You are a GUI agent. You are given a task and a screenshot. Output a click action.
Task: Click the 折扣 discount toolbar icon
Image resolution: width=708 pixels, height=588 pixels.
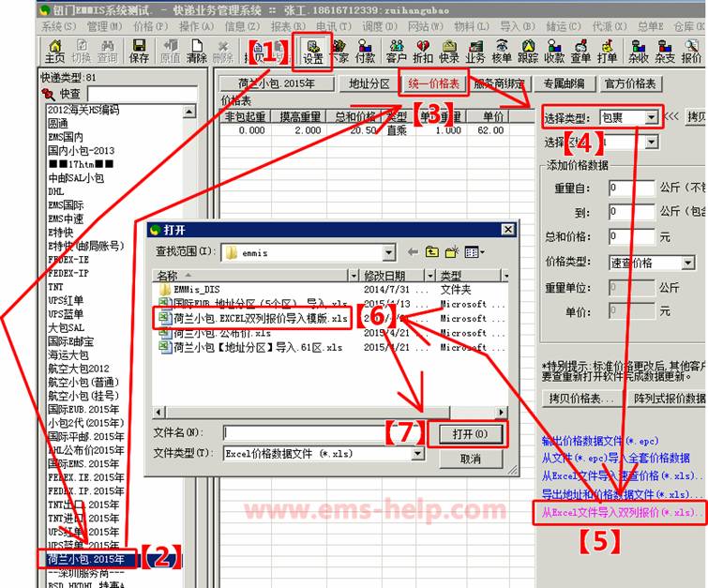pos(423,51)
